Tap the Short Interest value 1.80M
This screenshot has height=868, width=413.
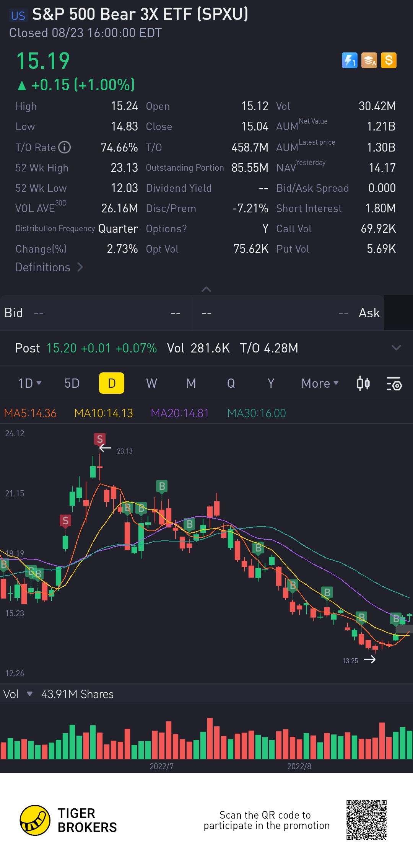click(380, 208)
